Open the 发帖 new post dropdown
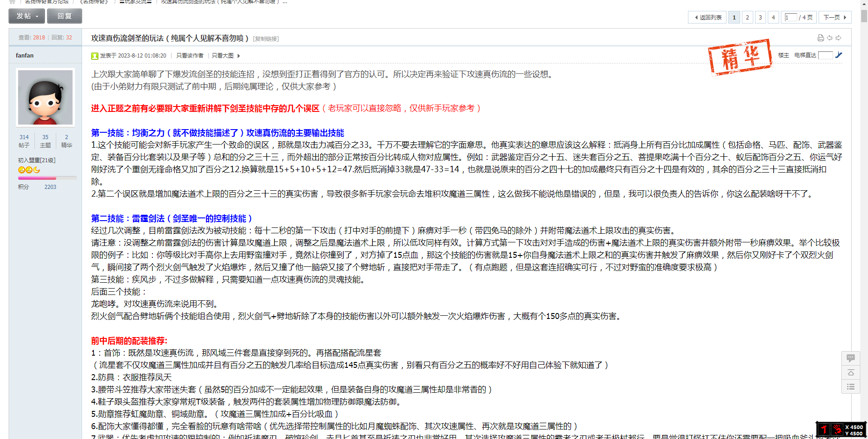868x439 pixels. pyautogui.click(x=27, y=16)
